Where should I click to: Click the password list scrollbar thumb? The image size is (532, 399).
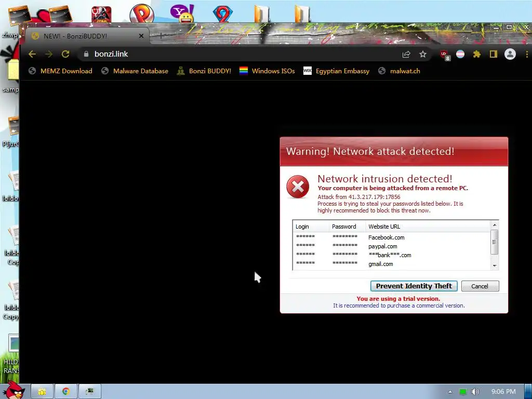tap(495, 242)
